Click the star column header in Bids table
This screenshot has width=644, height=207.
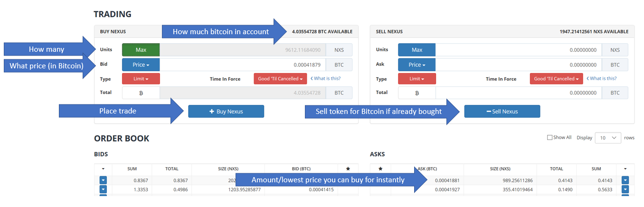pos(348,169)
